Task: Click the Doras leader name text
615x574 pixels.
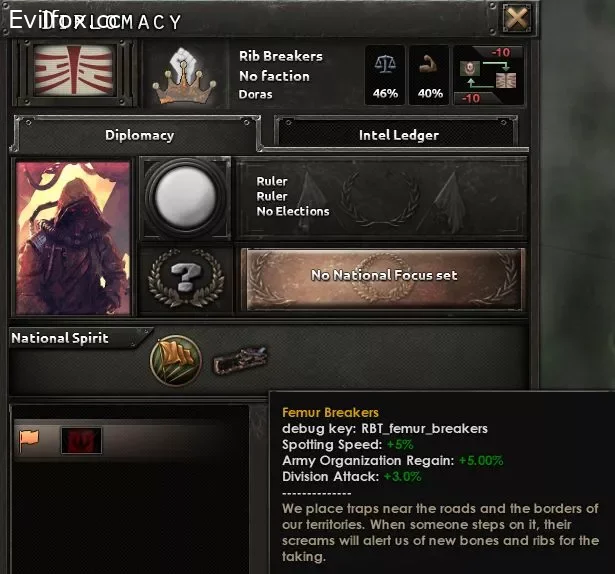Action: click(255, 94)
